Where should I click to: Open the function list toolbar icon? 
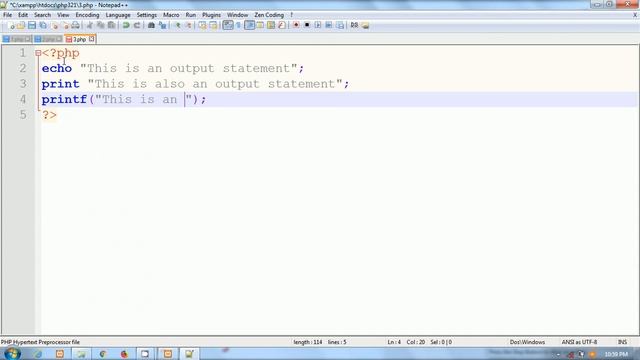282,25
